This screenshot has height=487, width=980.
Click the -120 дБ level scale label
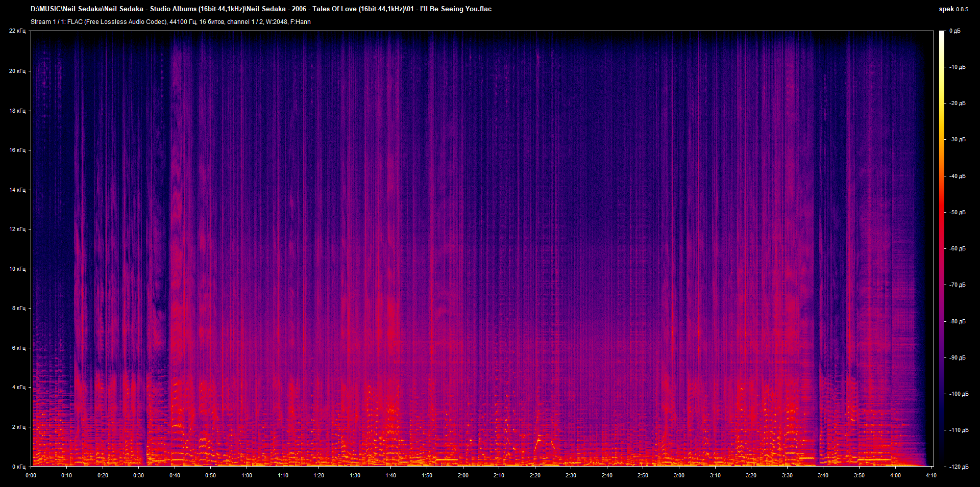959,467
